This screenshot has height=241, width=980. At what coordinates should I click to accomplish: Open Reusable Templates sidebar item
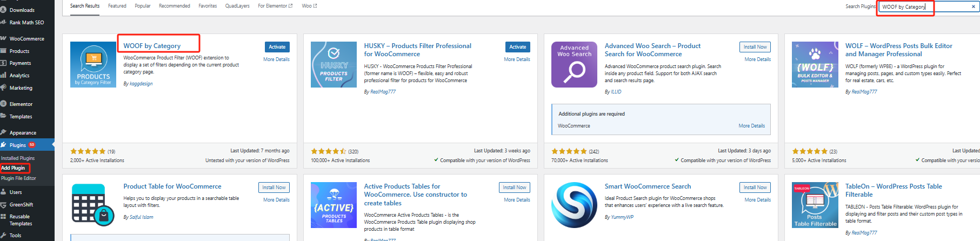point(21,220)
